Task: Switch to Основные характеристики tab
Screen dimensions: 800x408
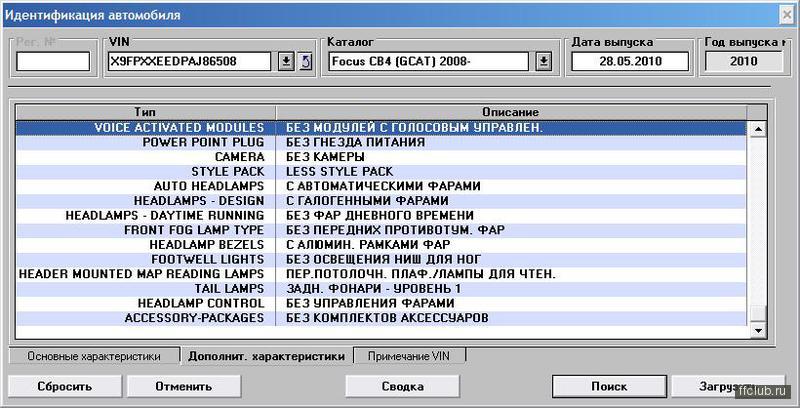Action: pos(94,356)
